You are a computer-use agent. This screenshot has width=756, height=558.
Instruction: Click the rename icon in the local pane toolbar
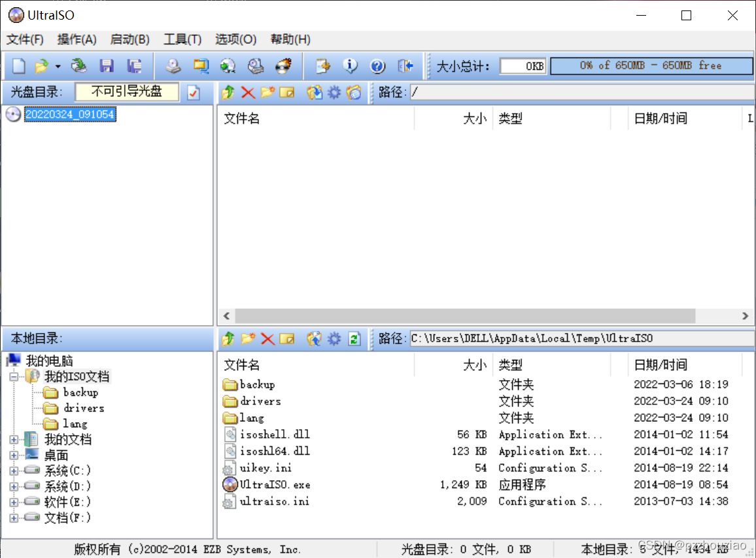pos(287,339)
